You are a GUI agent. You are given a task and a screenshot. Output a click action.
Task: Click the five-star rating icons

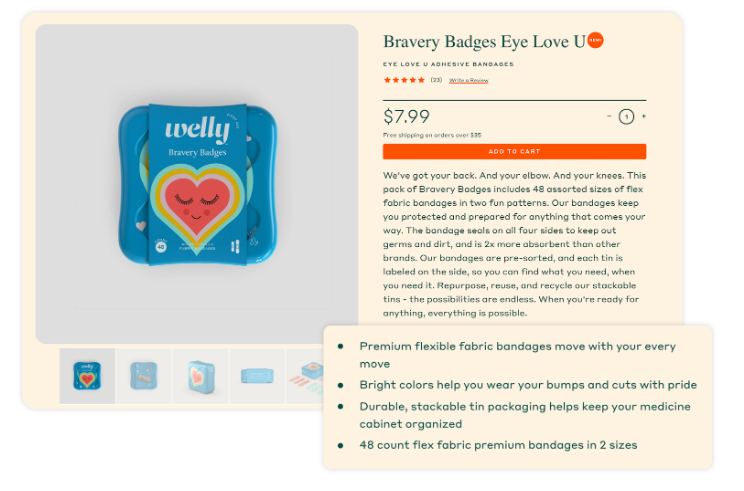pyautogui.click(x=404, y=80)
